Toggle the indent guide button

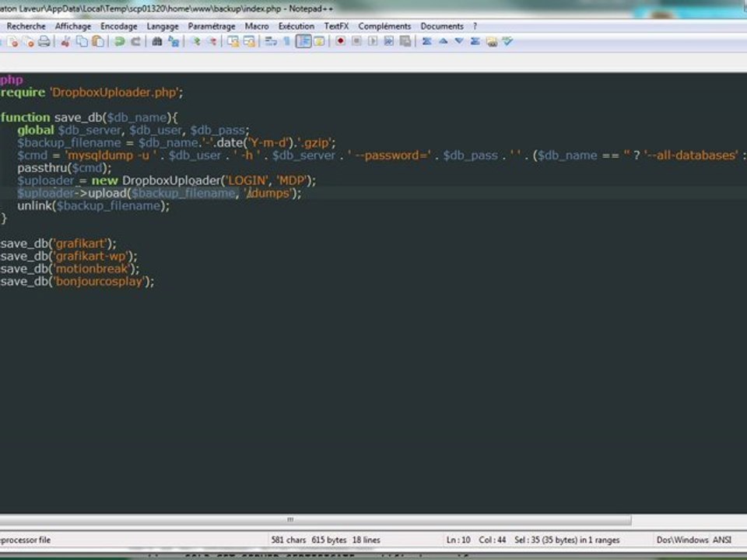pos(303,41)
